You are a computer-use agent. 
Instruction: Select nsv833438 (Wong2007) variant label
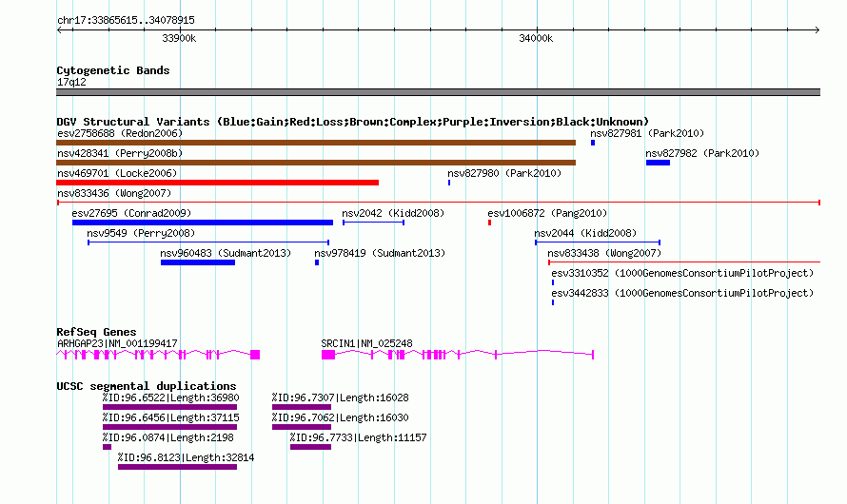coord(604,253)
